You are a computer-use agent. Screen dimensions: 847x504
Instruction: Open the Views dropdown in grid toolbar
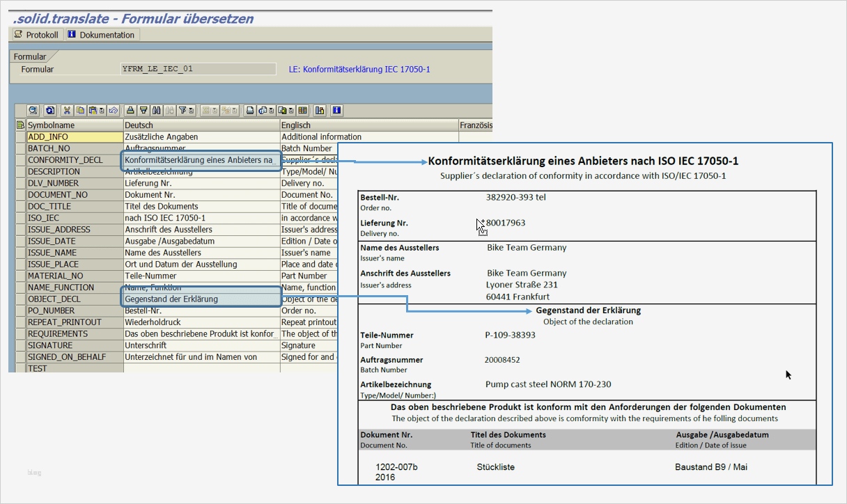(265, 111)
